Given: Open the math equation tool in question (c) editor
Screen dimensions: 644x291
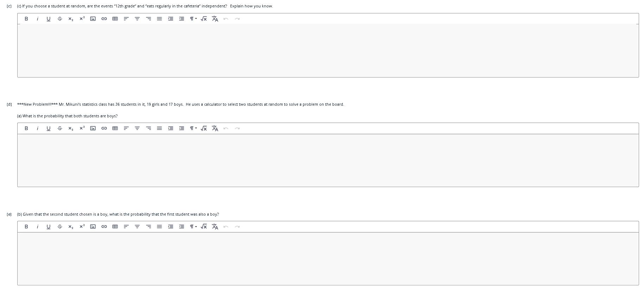Looking at the screenshot, I should (x=204, y=19).
